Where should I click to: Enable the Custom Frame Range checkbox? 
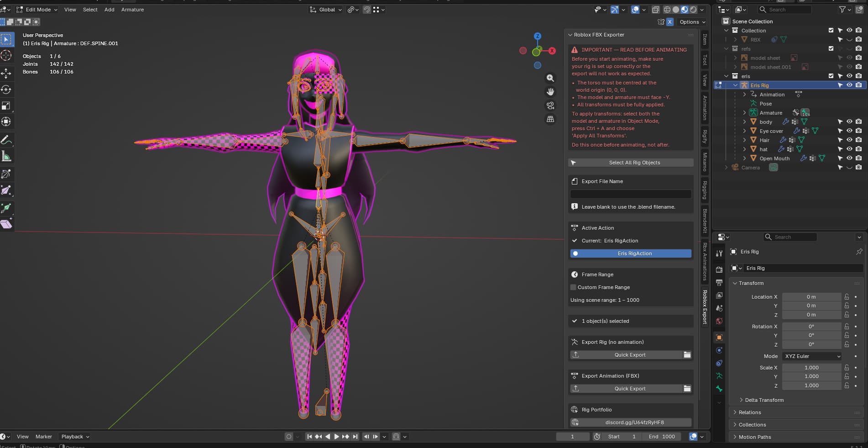(x=573, y=287)
